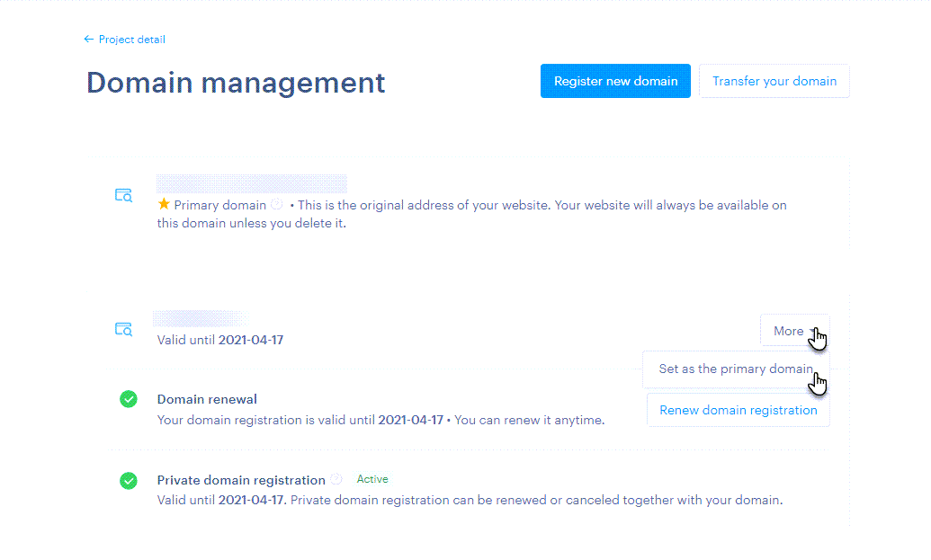Screen dimensions: 931x560
Task: Go back via Project detail link
Action: (131, 40)
